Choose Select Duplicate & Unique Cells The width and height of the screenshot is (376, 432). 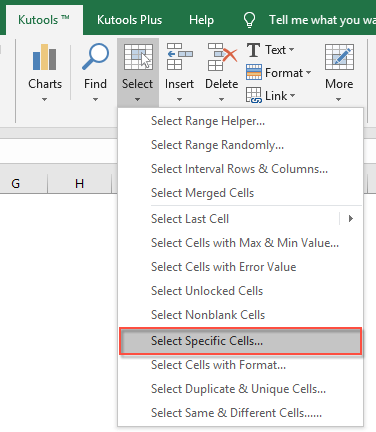point(240,389)
